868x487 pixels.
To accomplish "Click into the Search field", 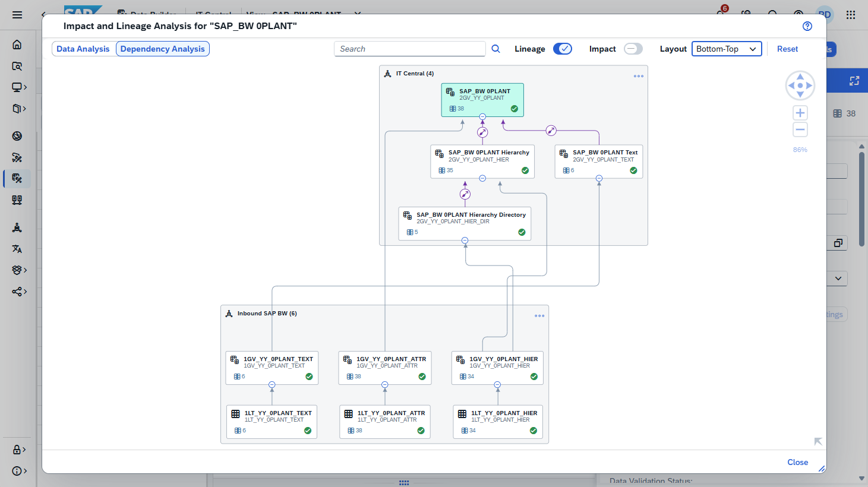I will pyautogui.click(x=410, y=49).
